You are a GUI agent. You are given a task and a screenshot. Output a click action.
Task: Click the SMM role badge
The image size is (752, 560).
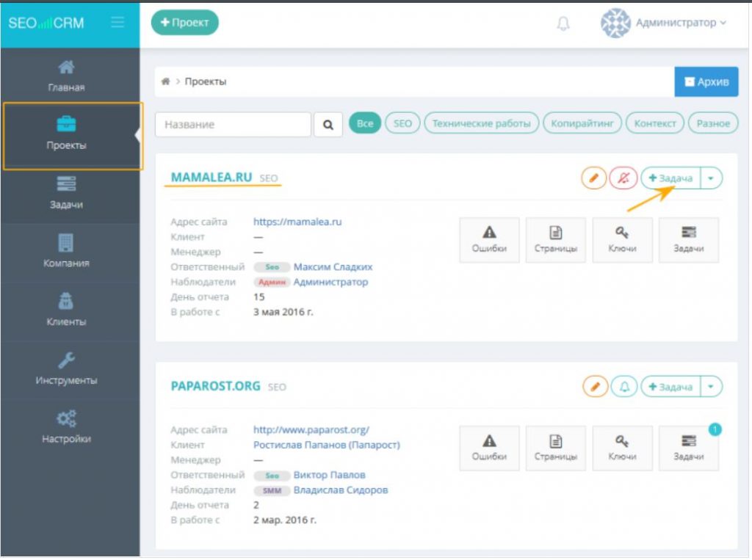point(272,490)
